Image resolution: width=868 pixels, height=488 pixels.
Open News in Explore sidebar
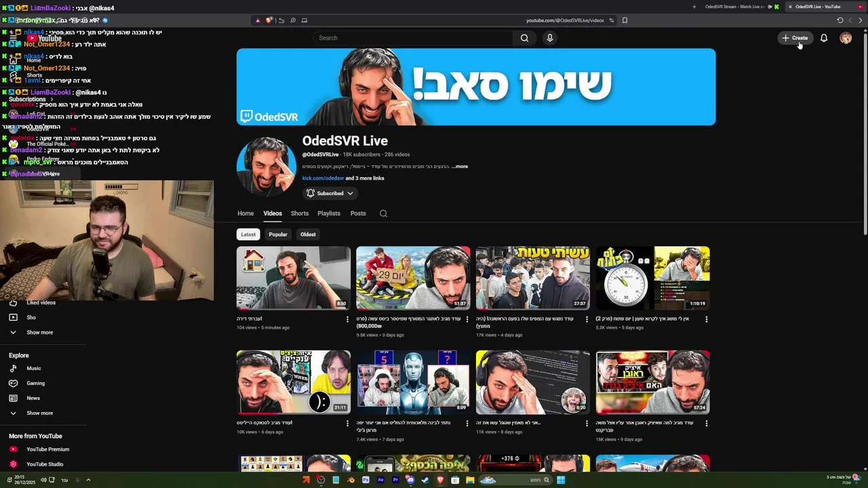tap(33, 398)
